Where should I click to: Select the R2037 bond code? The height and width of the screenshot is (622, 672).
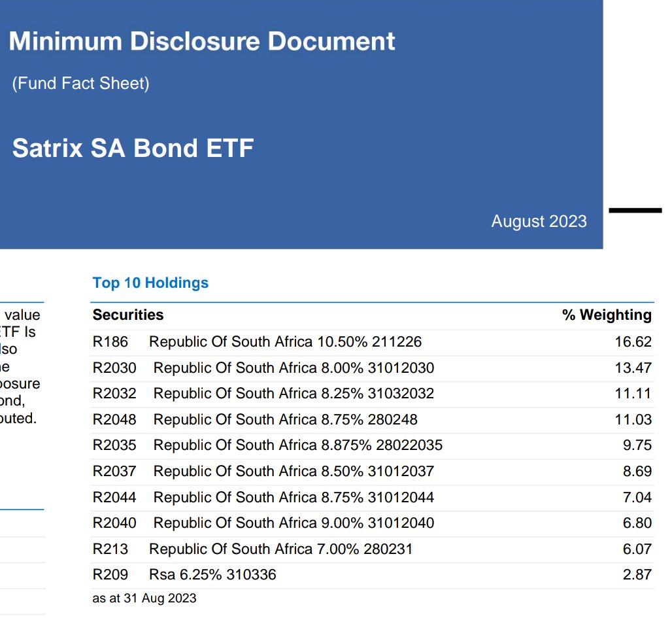tap(114, 471)
